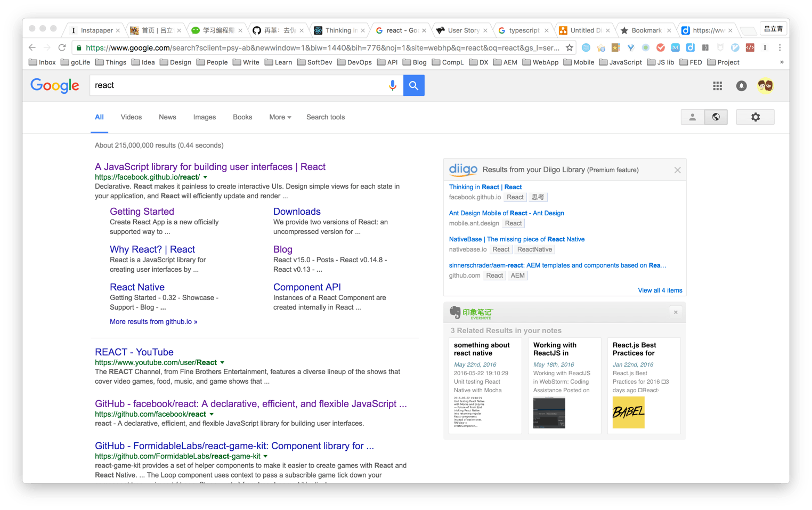Open the Getting Started sitelink
The image size is (812, 510).
click(x=142, y=212)
